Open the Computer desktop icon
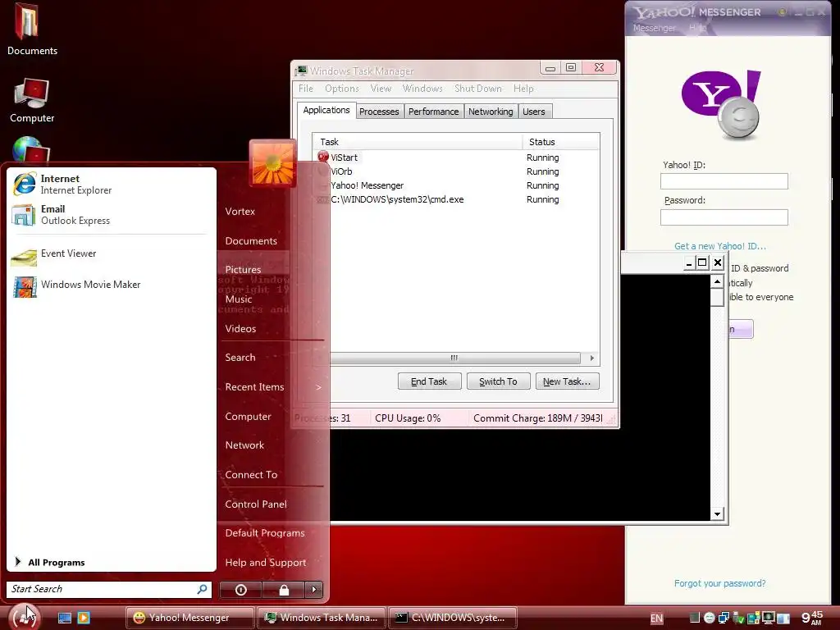The height and width of the screenshot is (630, 840). click(32, 100)
